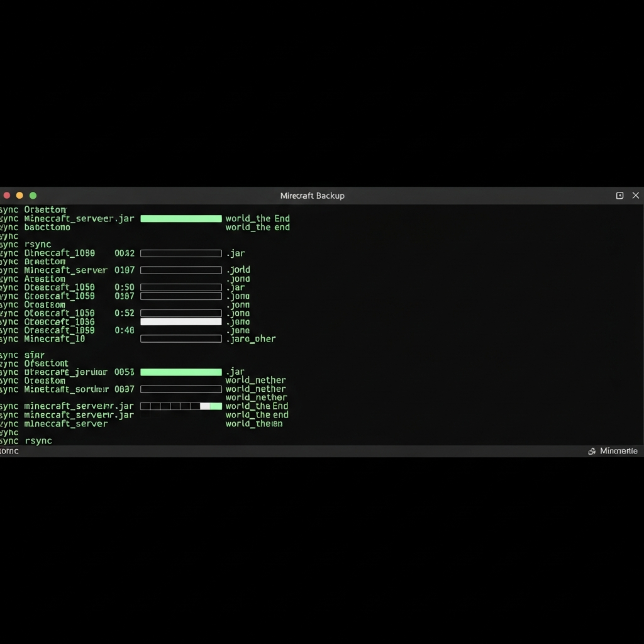Click 'world_the End' beside the top green bar

(x=257, y=218)
